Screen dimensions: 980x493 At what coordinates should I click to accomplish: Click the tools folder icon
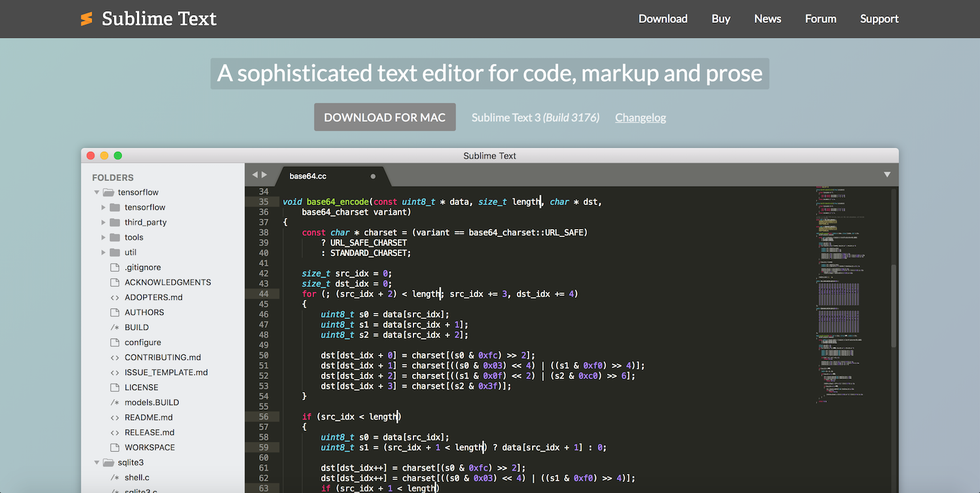[114, 238]
